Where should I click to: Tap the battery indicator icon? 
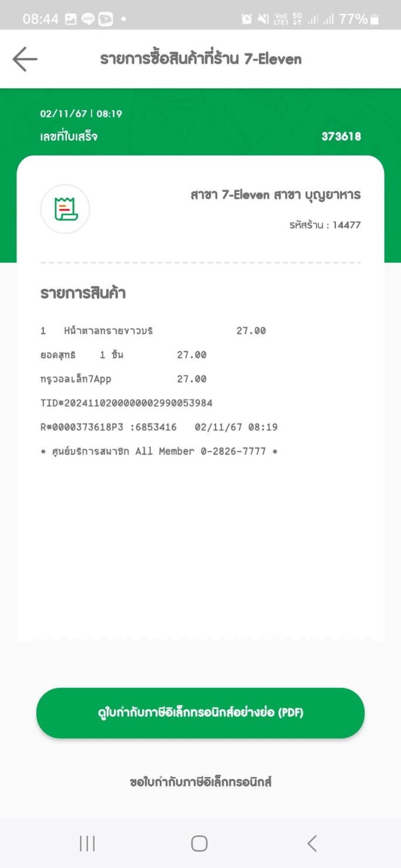coord(375,19)
